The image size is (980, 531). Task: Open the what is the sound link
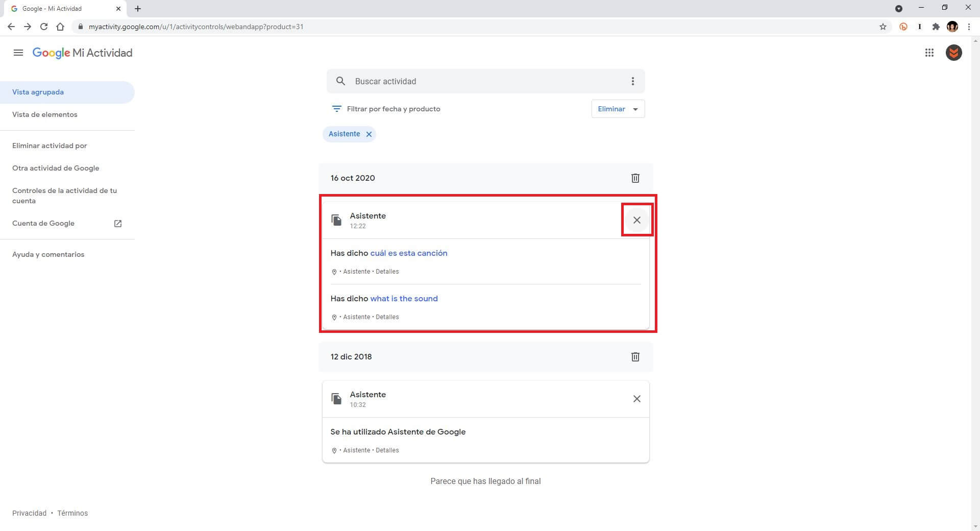tap(404, 299)
